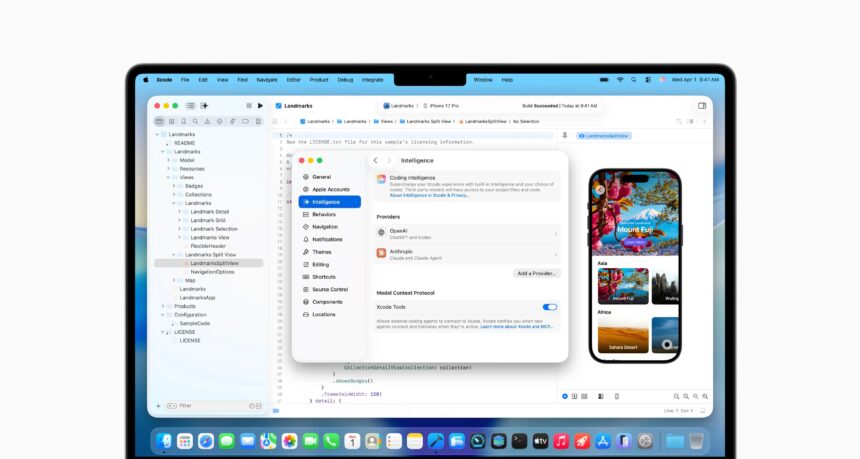This screenshot has height=459, width=860.
Task: Open About Intelligence in Xcode & Privacy link
Action: tap(429, 195)
